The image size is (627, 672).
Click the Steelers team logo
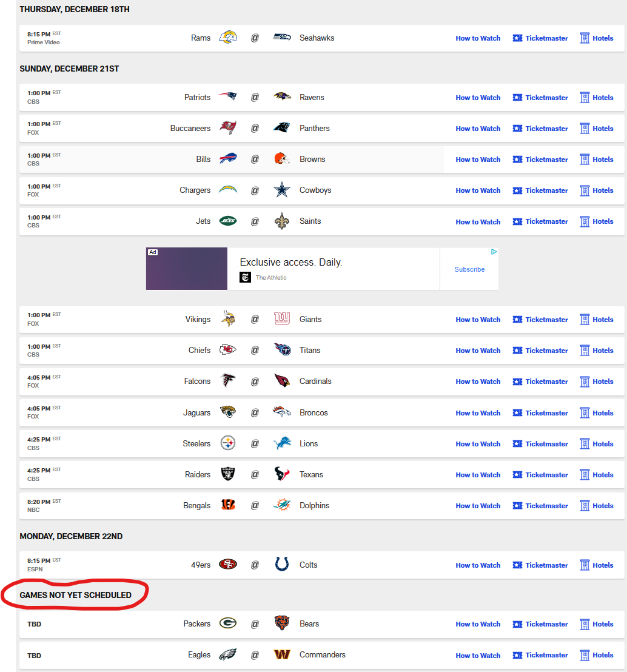(x=228, y=443)
